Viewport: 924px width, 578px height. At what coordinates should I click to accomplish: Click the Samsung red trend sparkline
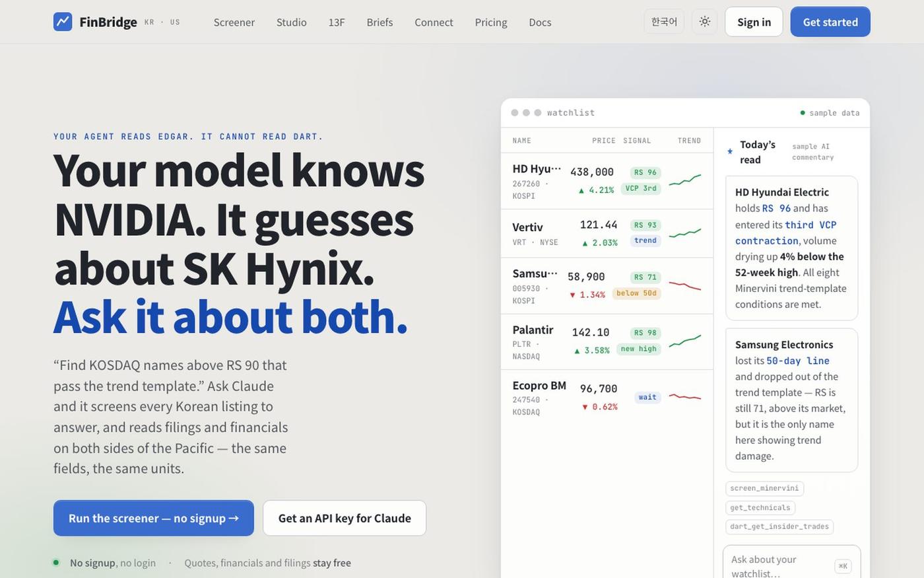coord(685,285)
